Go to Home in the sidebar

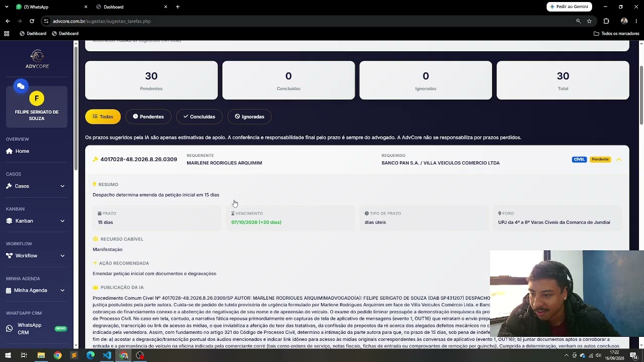(x=22, y=151)
